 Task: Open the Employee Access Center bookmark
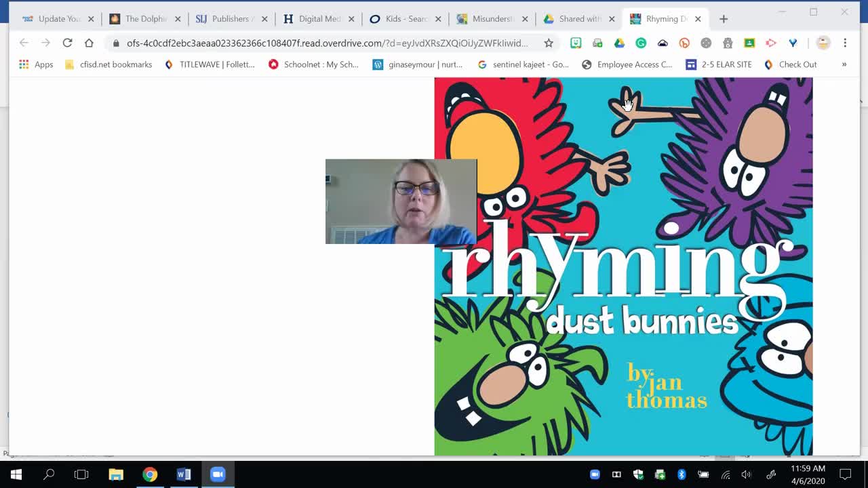click(627, 64)
